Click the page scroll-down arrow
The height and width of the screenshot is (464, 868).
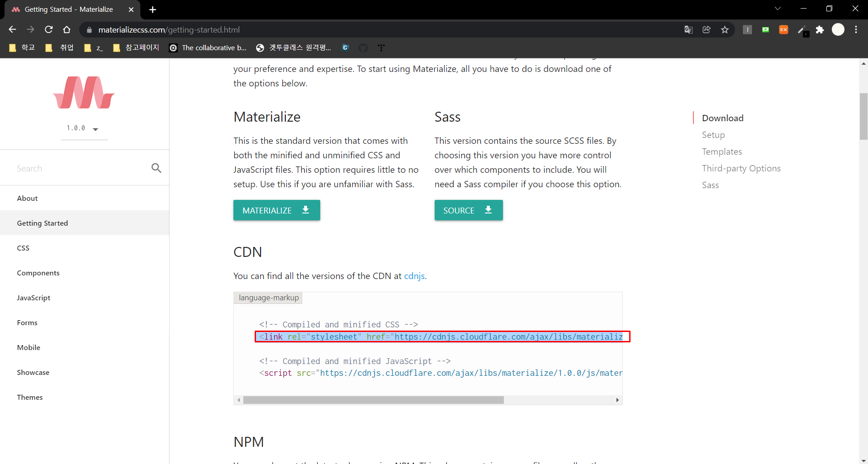[x=863, y=460]
